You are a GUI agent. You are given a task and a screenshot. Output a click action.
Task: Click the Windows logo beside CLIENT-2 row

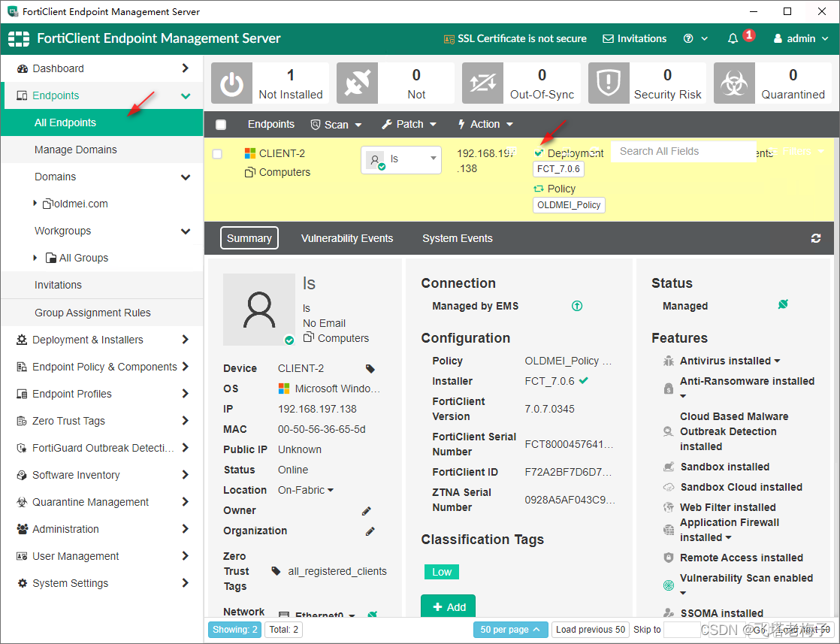point(250,153)
